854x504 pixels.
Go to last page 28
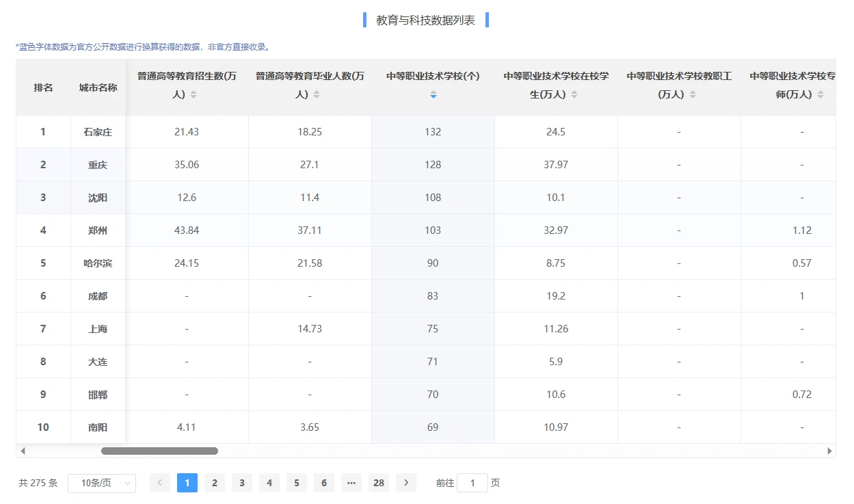click(x=379, y=483)
